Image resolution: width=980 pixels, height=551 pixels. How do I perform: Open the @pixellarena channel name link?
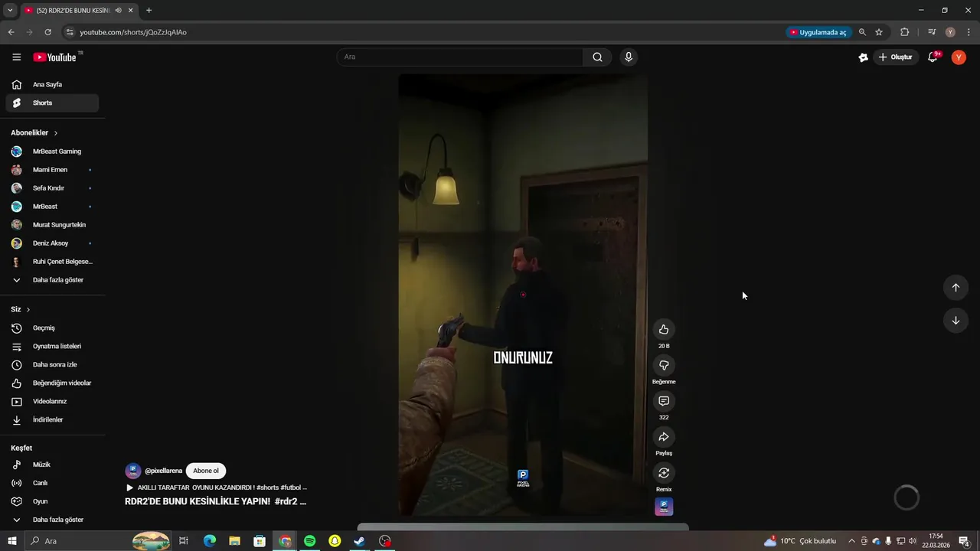click(163, 471)
